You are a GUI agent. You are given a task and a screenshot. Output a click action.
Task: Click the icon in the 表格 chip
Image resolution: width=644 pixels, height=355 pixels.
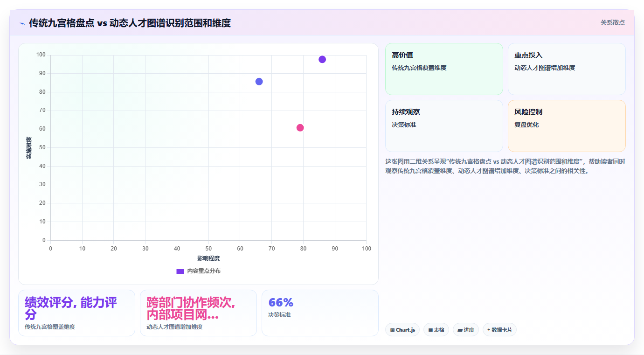[430, 330]
